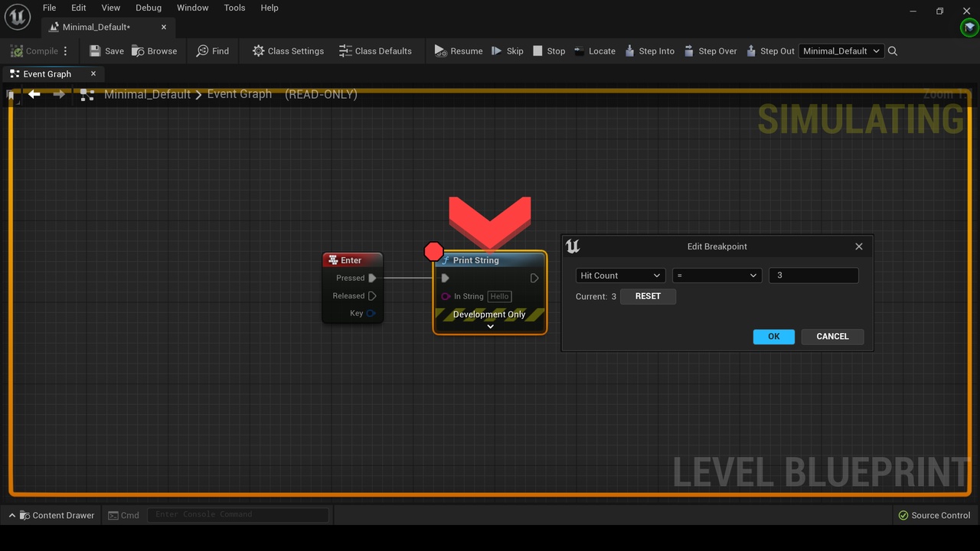Open Source Control status menu
980x551 pixels.
pos(934,515)
